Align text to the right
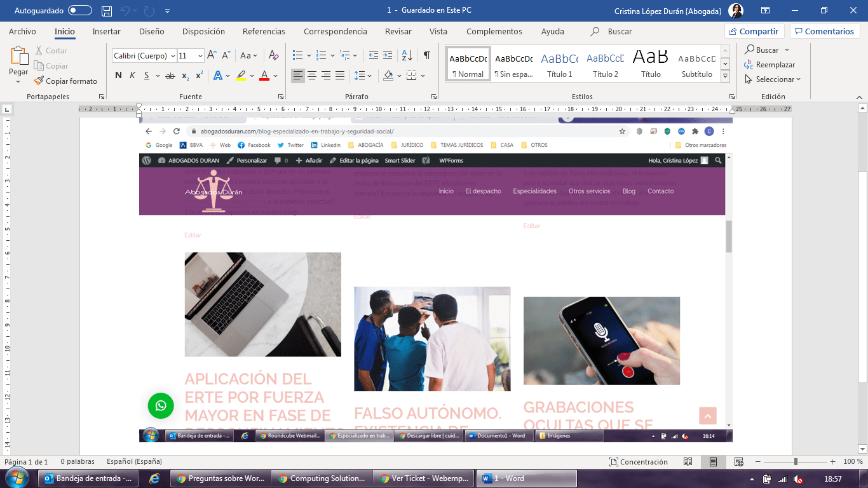This screenshot has width=868, height=488. point(326,76)
